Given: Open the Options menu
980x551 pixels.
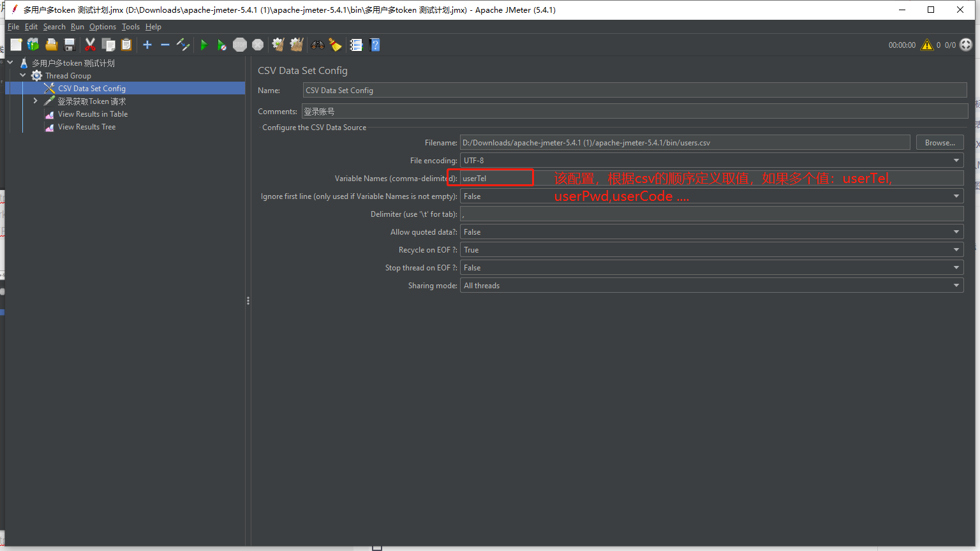Looking at the screenshot, I should pos(103,27).
